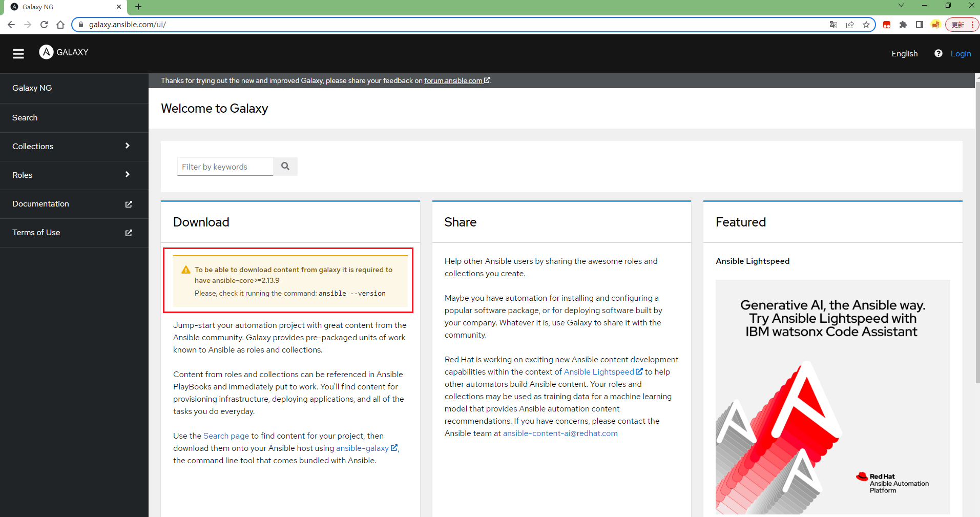Reload the page with refresh icon
This screenshot has width=980, height=517.
tap(44, 25)
